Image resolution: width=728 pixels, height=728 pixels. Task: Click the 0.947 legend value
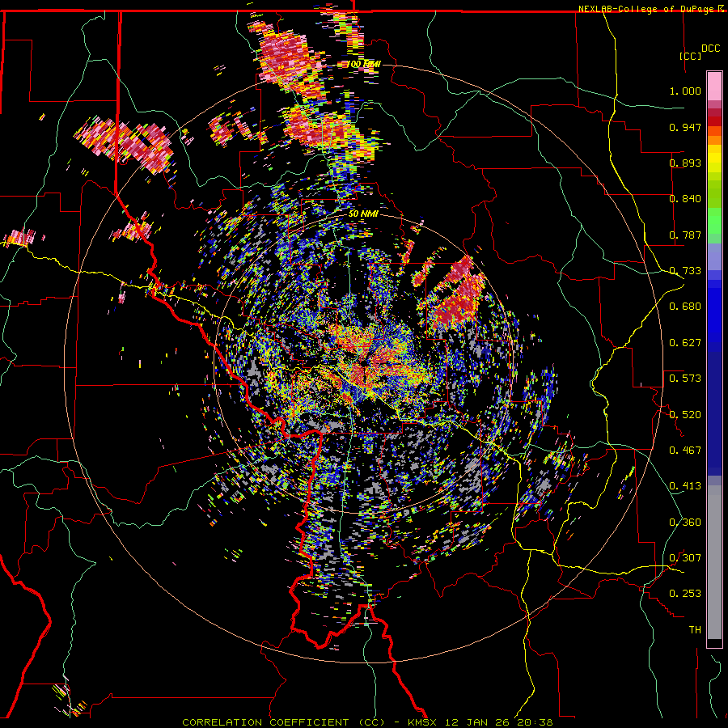coord(685,127)
